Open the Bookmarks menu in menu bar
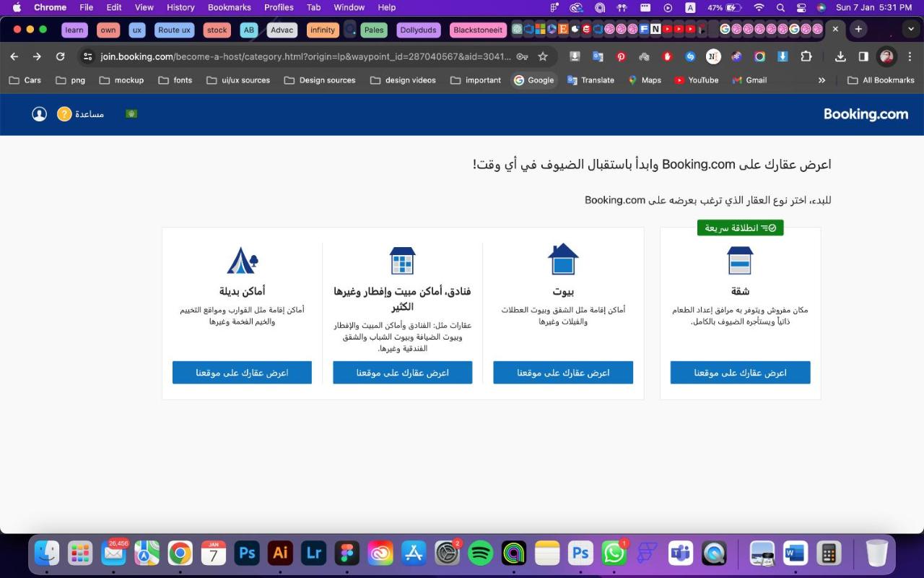Screen dimensions: 924x578 coord(229,7)
